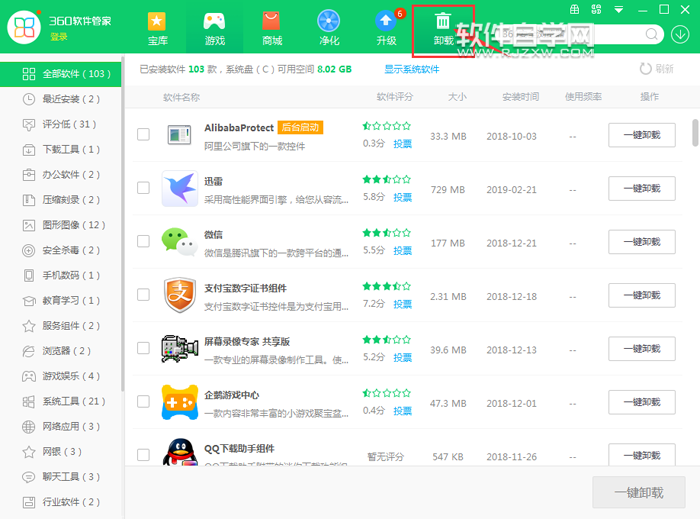The image size is (700, 519).
Task: Open the download manager arrow icon
Action: coord(680,34)
